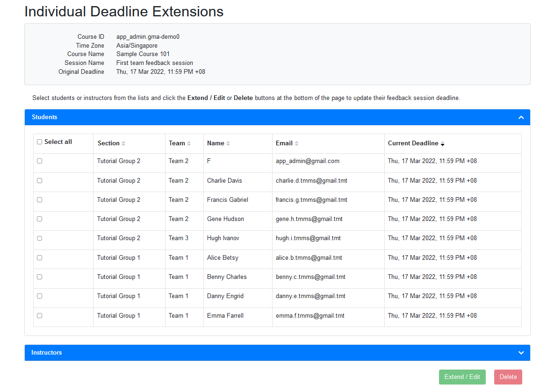547x392 pixels.
Task: Select Francis Gabriel checkbox
Action: pyautogui.click(x=39, y=200)
